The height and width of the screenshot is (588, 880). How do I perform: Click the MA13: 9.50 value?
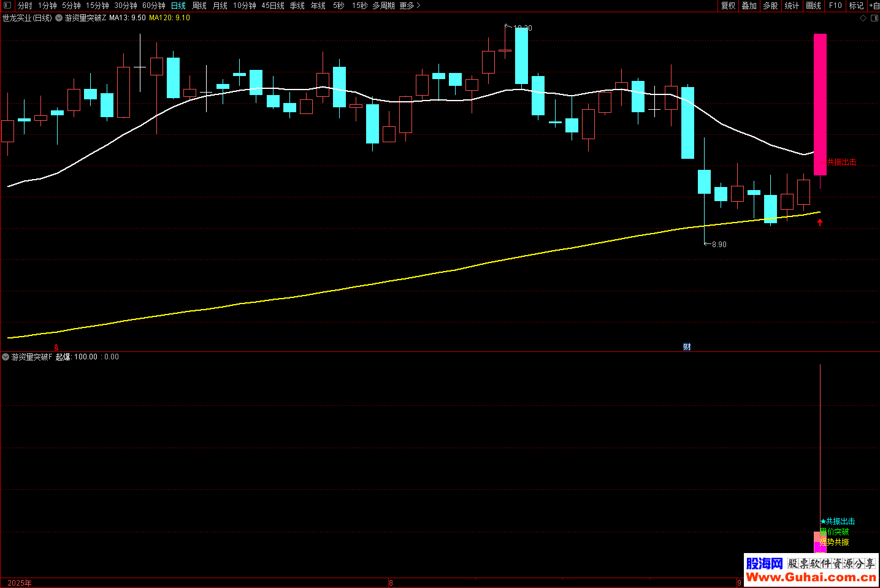click(128, 18)
